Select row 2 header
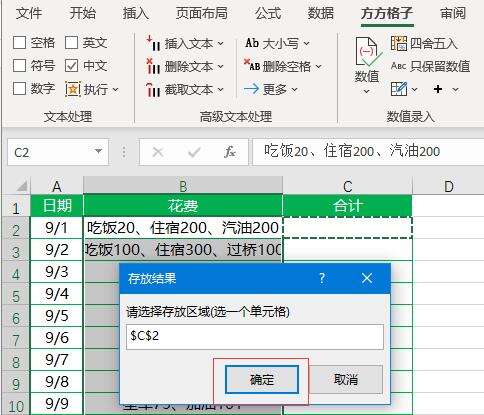The height and width of the screenshot is (415, 484). point(15,228)
